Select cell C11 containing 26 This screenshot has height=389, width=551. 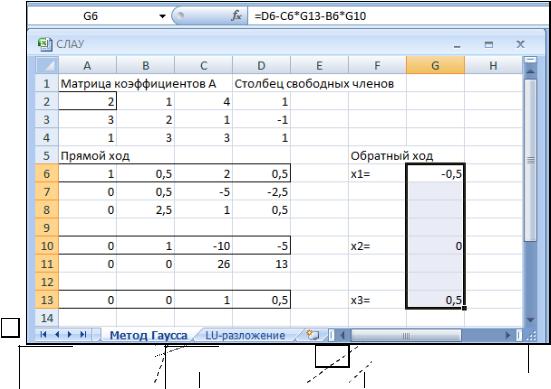(x=203, y=264)
